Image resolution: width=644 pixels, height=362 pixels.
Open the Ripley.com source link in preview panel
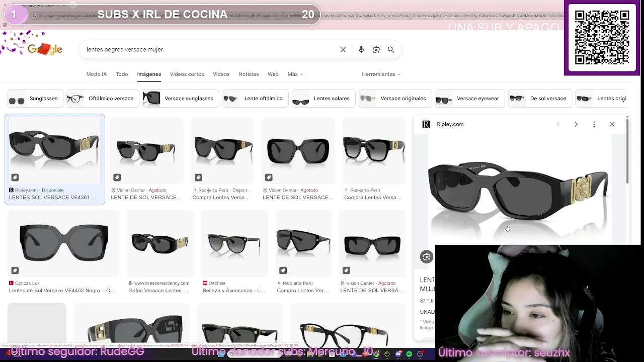(x=450, y=124)
